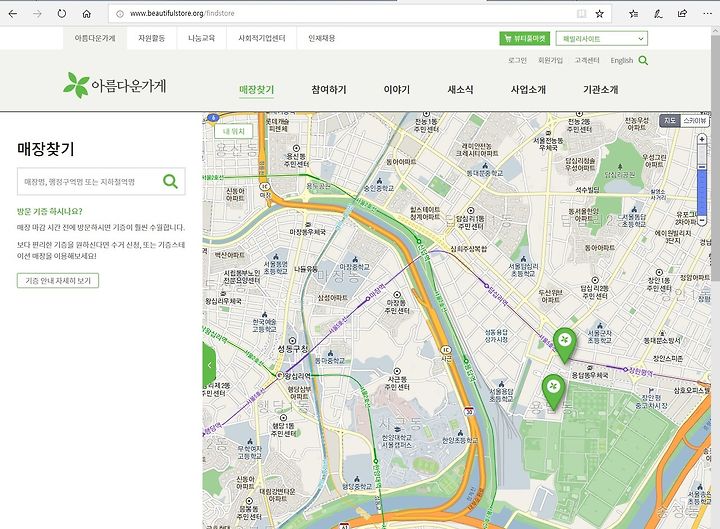Click the 왕십리역 label on map
Image resolution: width=720 pixels, height=529 pixels.
click(x=298, y=376)
